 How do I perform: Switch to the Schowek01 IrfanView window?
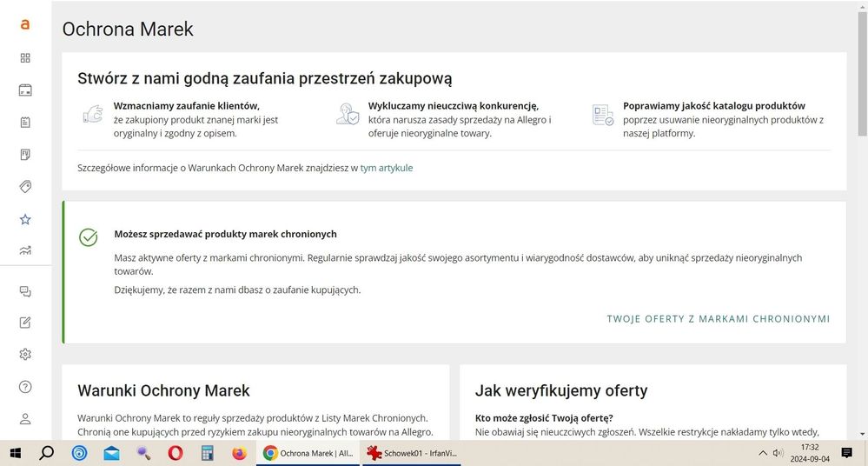(x=412, y=453)
